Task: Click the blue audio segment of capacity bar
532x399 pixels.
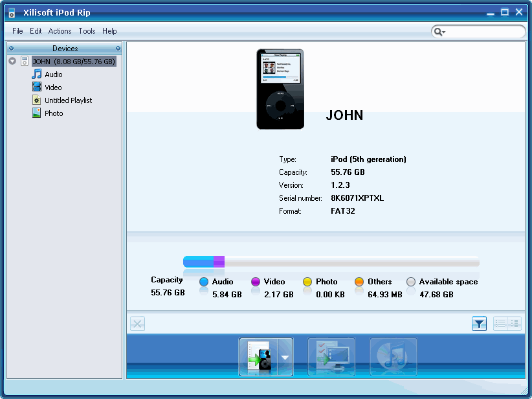Action: pyautogui.click(x=198, y=262)
